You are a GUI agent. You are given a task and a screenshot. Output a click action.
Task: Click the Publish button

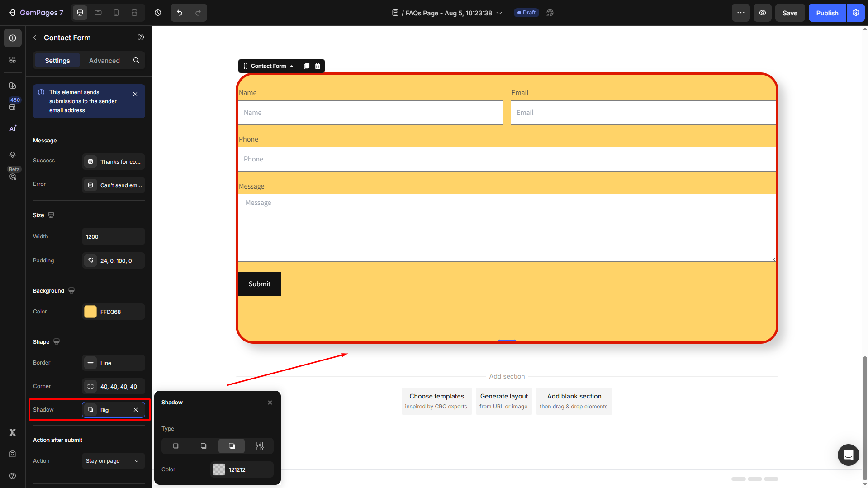click(827, 13)
